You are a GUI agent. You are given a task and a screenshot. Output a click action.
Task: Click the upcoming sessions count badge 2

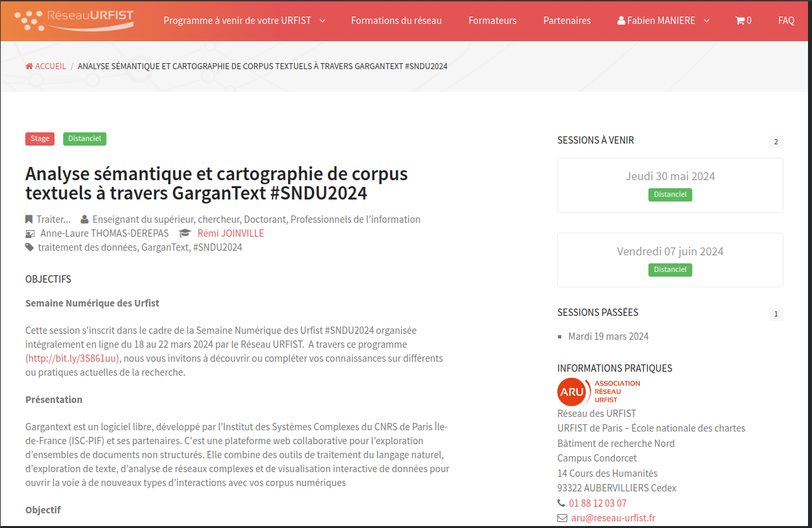(x=775, y=142)
